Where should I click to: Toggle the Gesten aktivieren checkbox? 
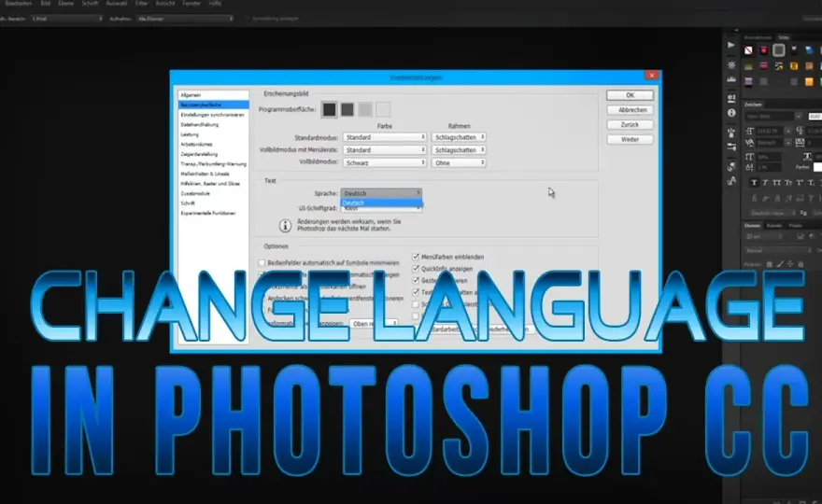[416, 281]
